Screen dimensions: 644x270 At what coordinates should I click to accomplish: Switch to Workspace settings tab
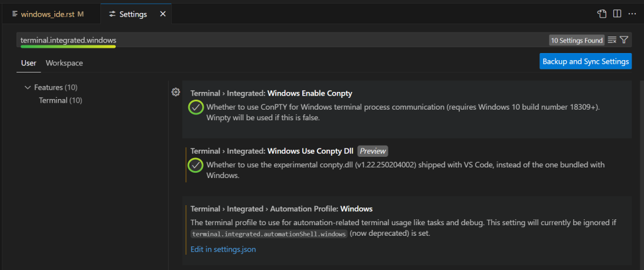[64, 63]
